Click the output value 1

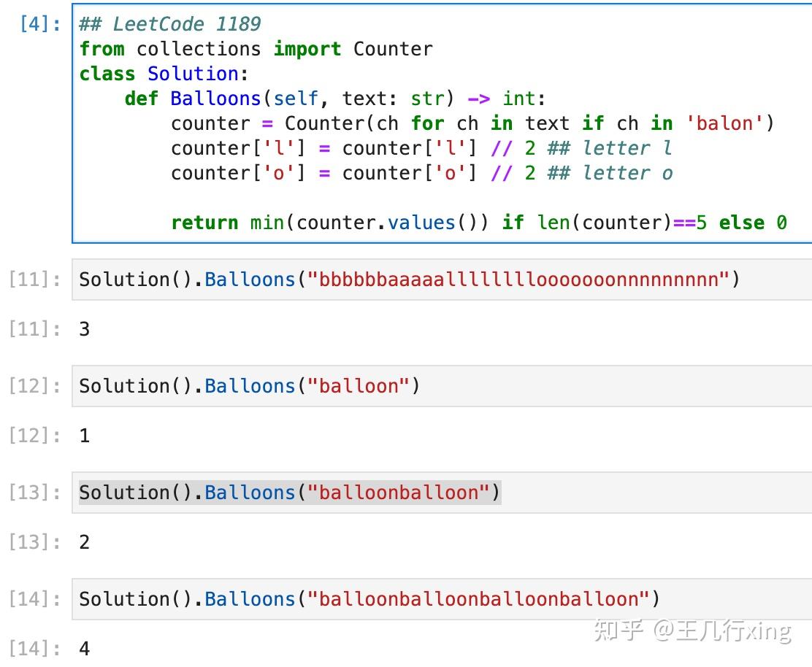point(85,436)
